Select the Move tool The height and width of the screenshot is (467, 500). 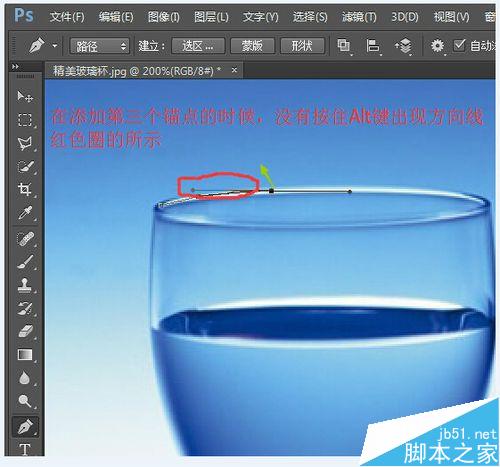tap(25, 96)
